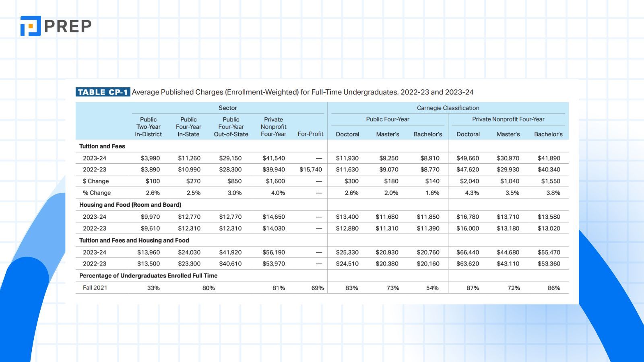Click the $49,660 doctoral tuition cell

(x=468, y=158)
